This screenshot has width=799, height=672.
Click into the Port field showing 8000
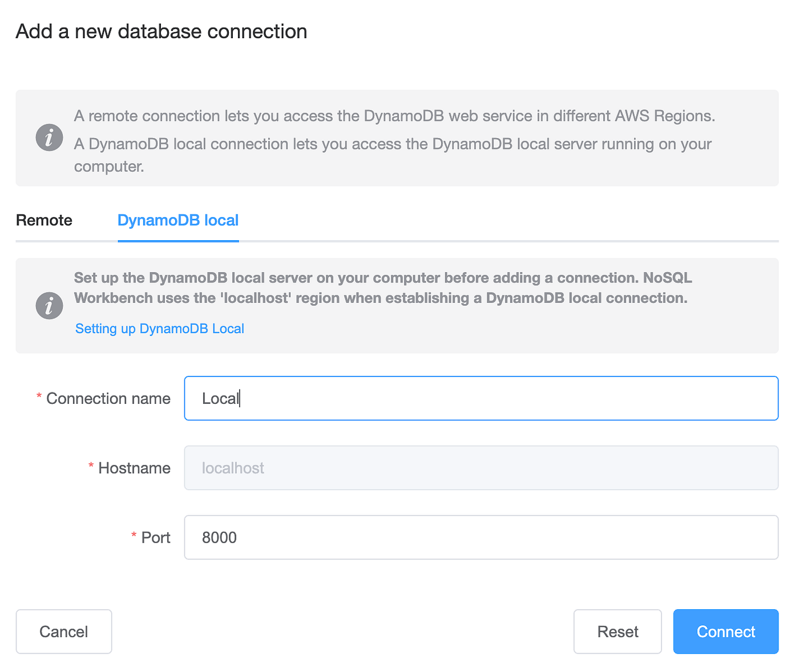(481, 537)
